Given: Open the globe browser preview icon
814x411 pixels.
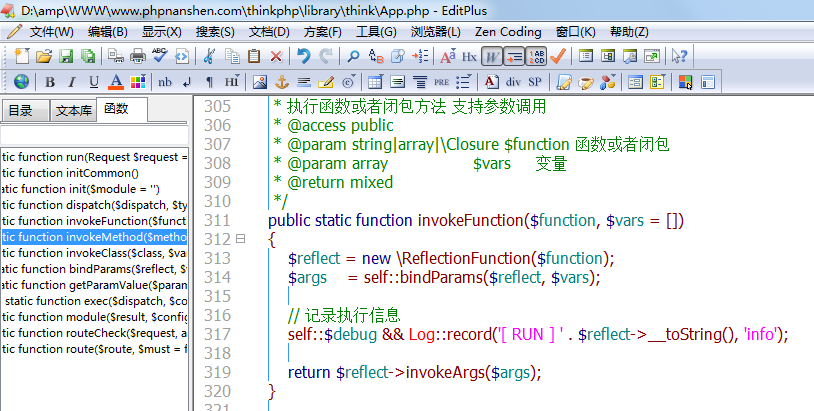Looking at the screenshot, I should [21, 81].
